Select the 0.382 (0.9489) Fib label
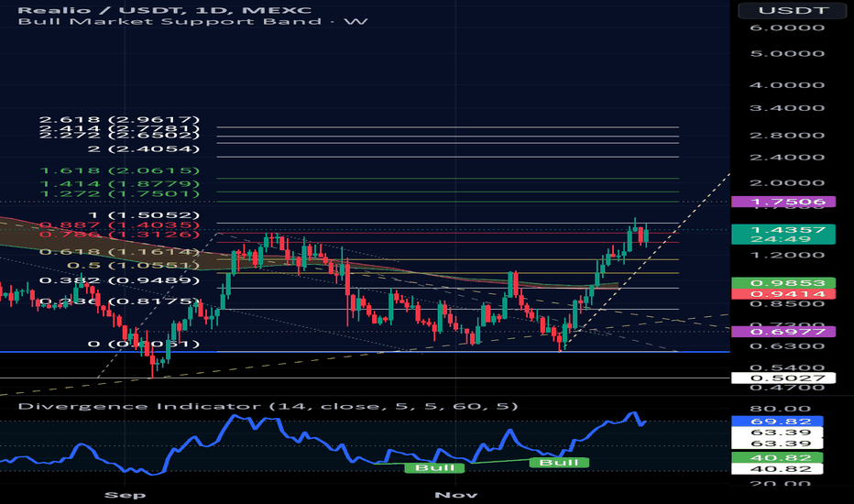 [119, 280]
